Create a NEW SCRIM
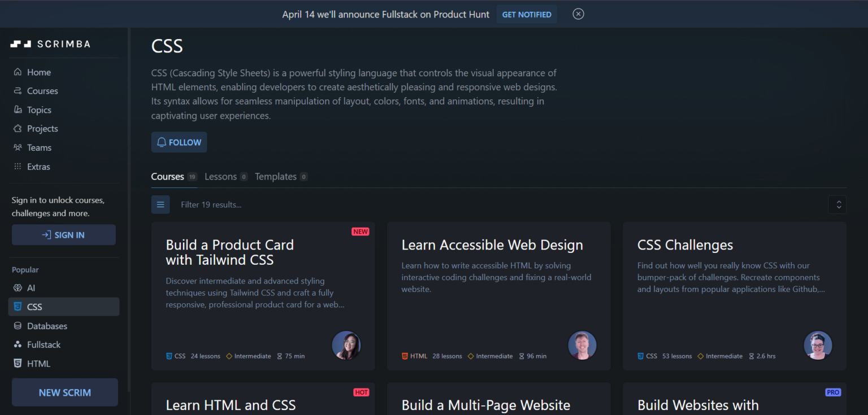The width and height of the screenshot is (868, 415). tap(64, 392)
